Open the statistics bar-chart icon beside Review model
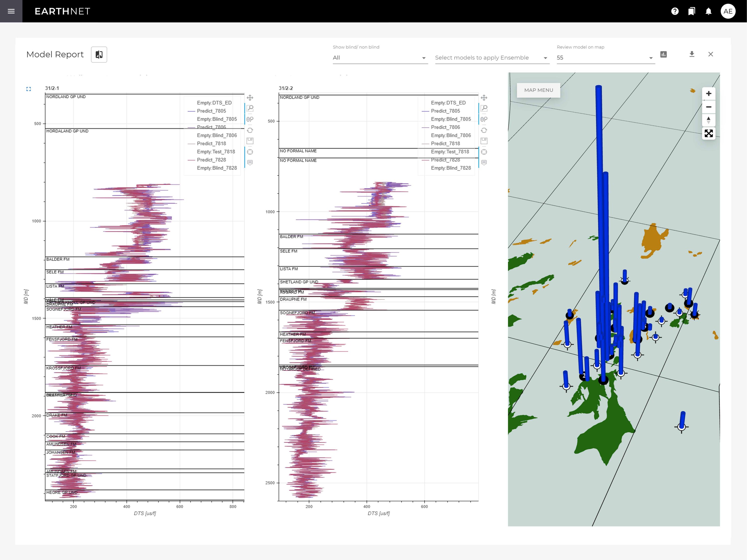This screenshot has width=747, height=560. (664, 54)
